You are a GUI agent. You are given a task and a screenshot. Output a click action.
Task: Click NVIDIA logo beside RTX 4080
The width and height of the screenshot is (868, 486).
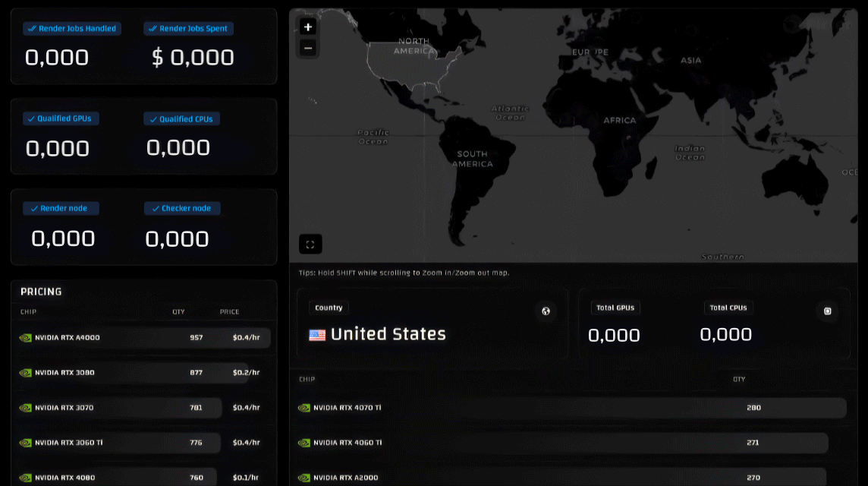(26, 478)
